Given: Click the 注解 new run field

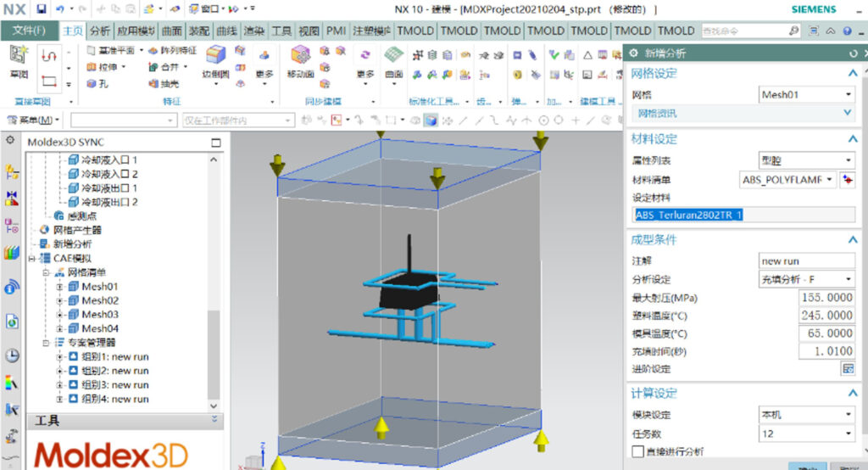Looking at the screenshot, I should (807, 260).
